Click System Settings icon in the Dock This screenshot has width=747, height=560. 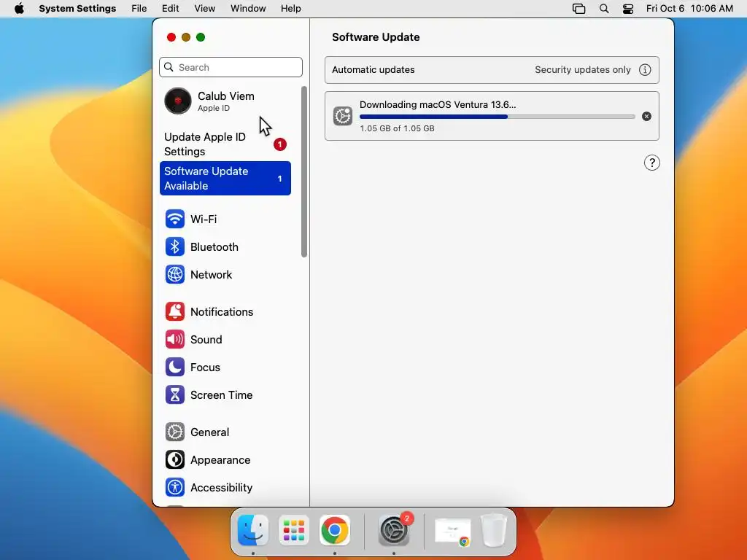pos(393,530)
